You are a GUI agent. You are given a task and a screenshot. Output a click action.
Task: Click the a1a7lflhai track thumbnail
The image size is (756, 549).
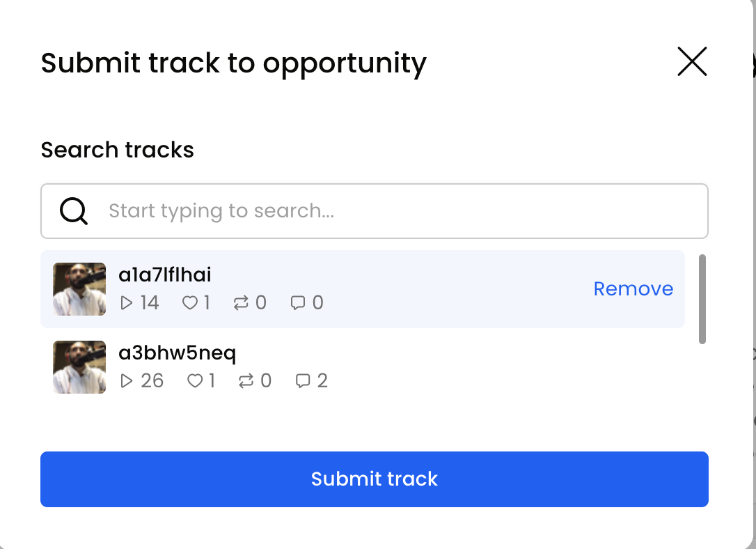click(x=79, y=289)
